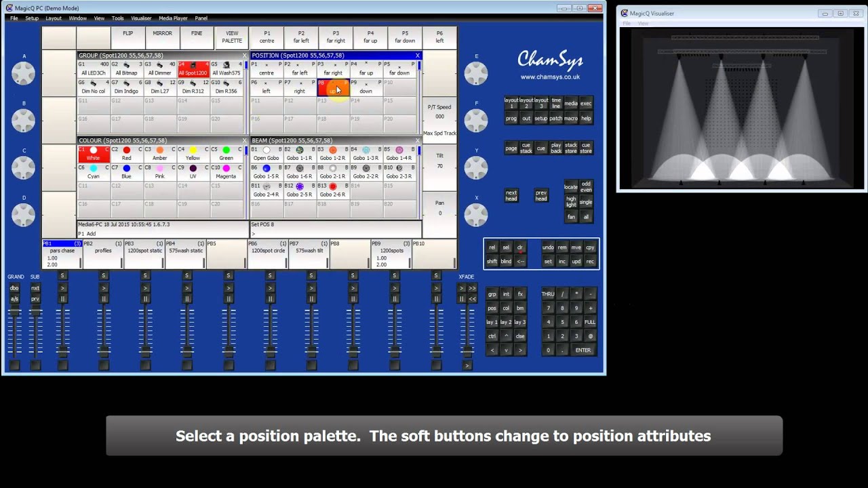
Task: Select the far left position palette P2
Action: click(299, 69)
